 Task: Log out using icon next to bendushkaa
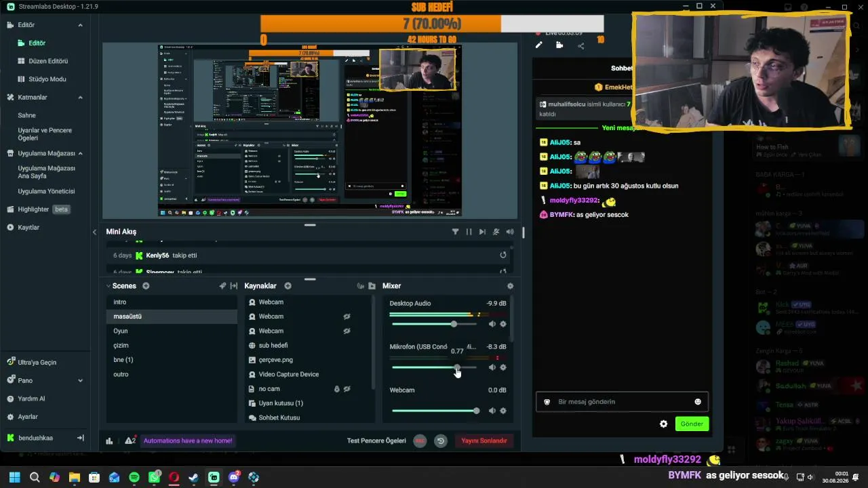(80, 438)
